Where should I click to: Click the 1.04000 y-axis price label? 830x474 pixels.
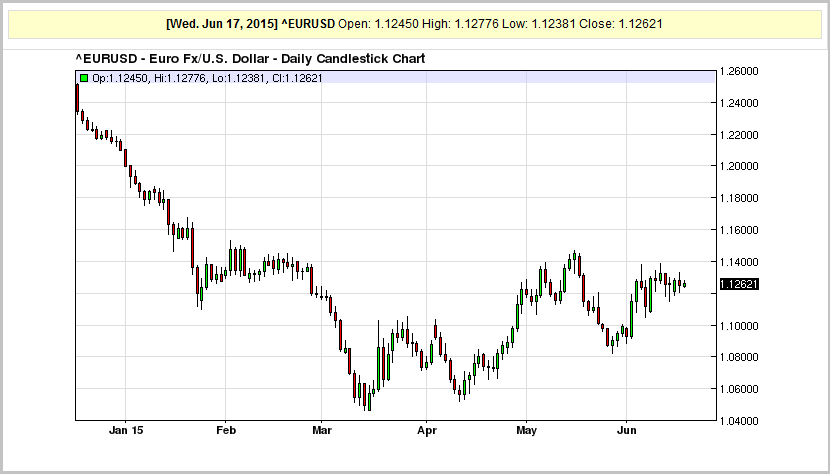pyautogui.click(x=739, y=421)
